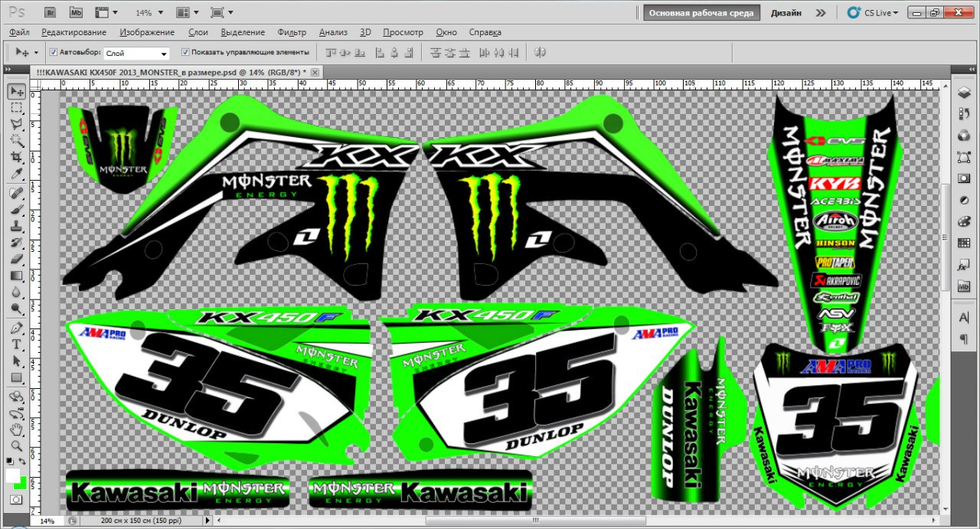
Task: Click the foreground white color swatch
Action: (x=12, y=475)
